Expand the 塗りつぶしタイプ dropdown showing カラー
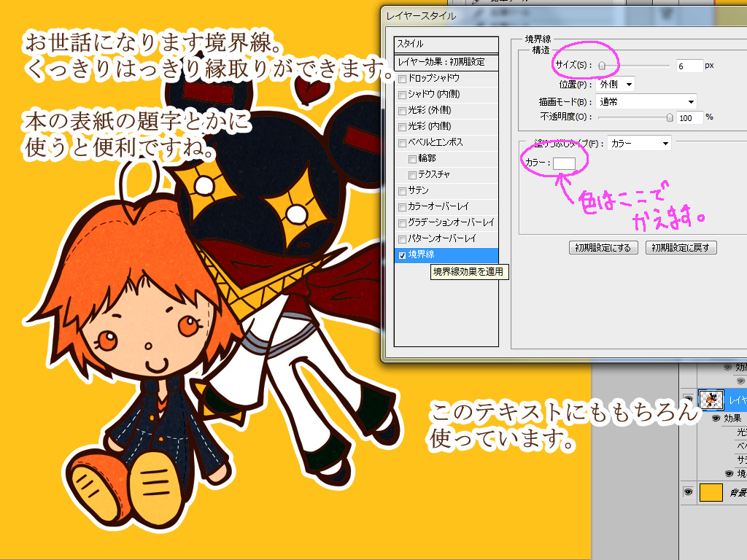The image size is (747, 560). (x=639, y=144)
